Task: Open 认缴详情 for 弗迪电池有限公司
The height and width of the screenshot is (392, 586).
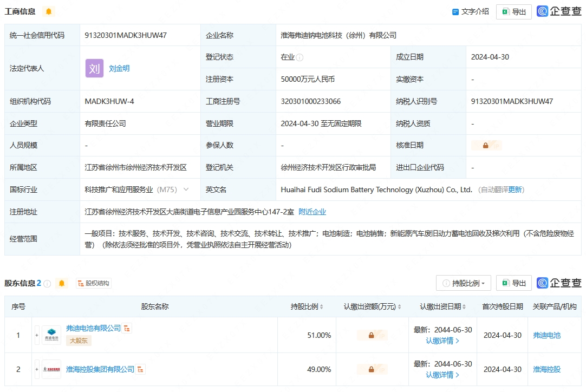Action: [x=442, y=341]
